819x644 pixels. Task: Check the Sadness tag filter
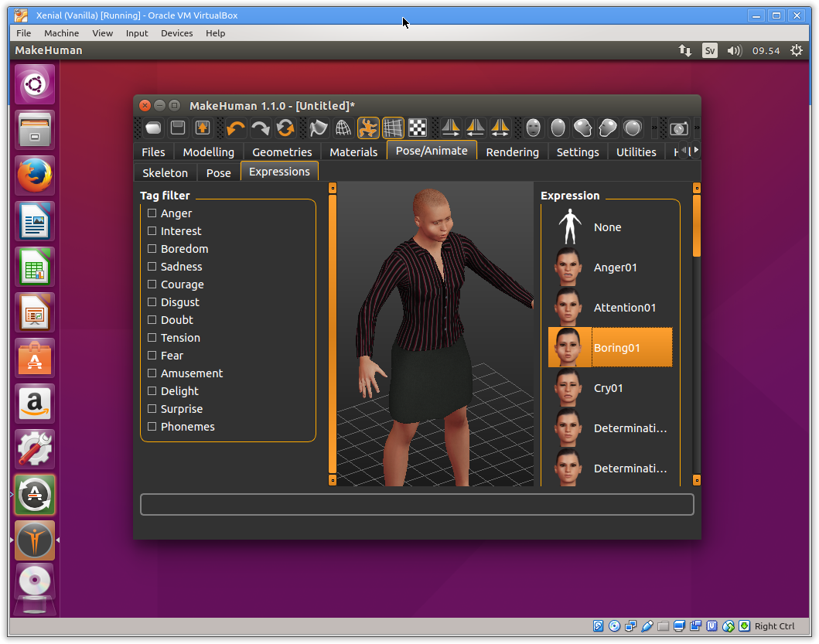[152, 267]
